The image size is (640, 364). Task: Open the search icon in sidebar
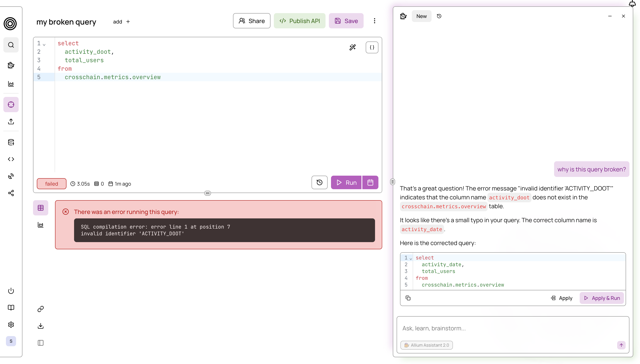[11, 45]
